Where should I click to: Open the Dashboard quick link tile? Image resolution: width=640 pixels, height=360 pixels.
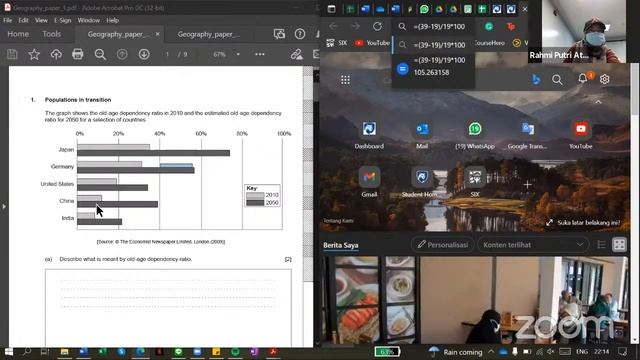click(369, 135)
